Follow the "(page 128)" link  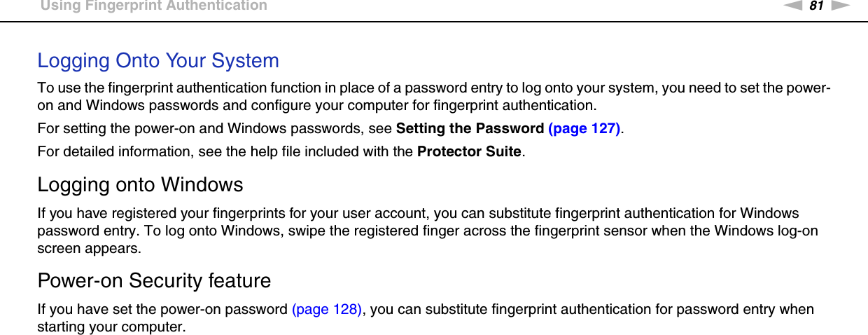click(x=326, y=310)
